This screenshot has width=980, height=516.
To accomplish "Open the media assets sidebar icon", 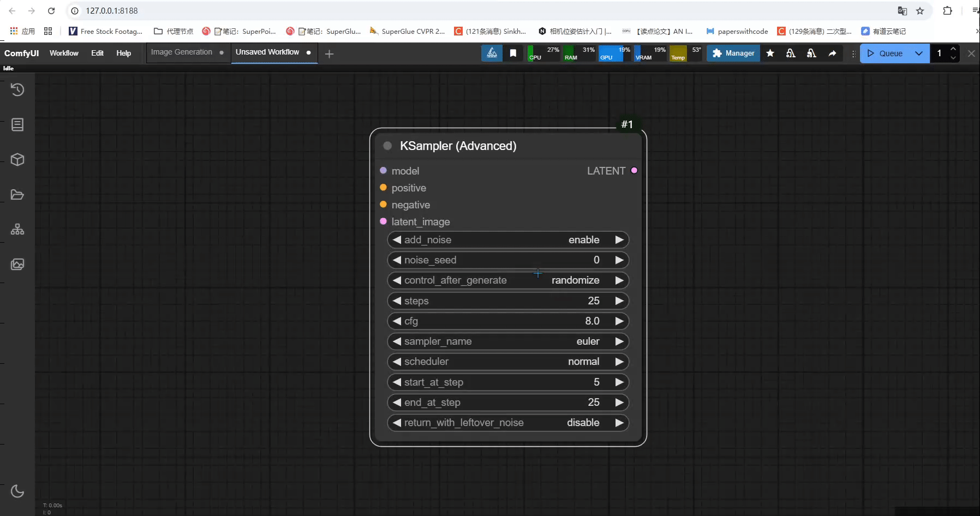I will pos(17,265).
